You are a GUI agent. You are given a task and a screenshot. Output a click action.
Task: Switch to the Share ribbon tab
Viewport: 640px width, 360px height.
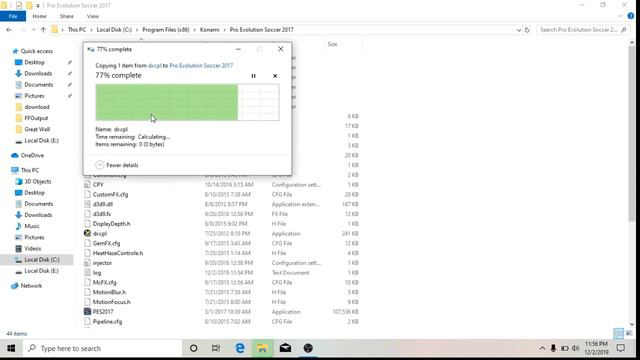click(x=67, y=16)
